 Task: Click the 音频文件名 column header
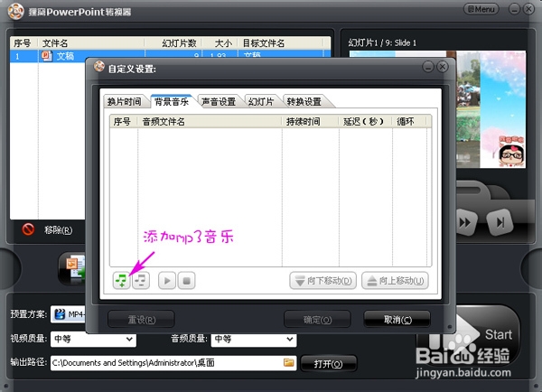pyautogui.click(x=210, y=122)
